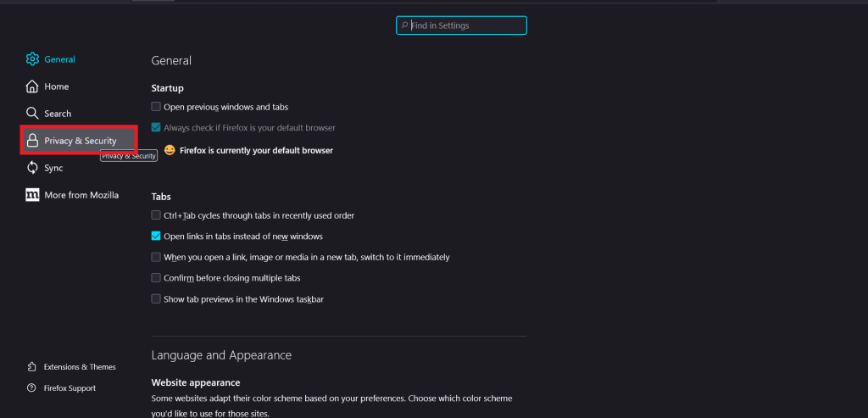Enable Confirm before closing multiple tabs

click(156, 278)
